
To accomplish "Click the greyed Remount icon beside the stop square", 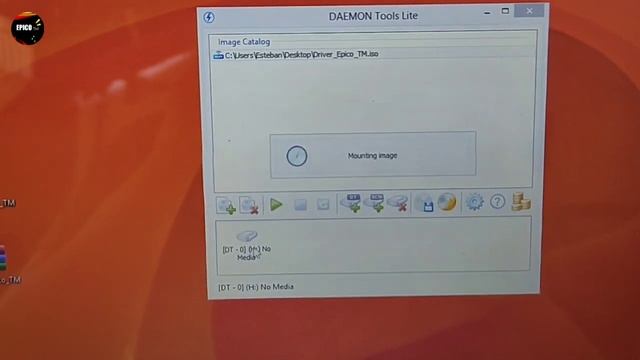I will pyautogui.click(x=323, y=204).
